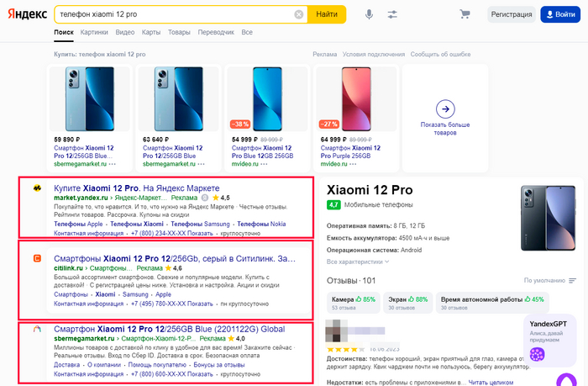588x386 pixels.
Task: Click the Условия подключения link
Action: click(x=374, y=55)
